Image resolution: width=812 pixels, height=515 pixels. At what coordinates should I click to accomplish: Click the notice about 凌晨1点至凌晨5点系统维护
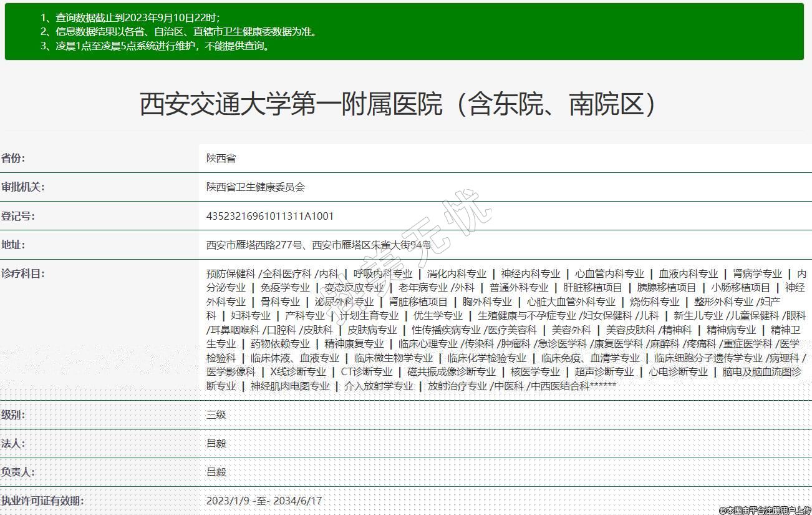(155, 46)
